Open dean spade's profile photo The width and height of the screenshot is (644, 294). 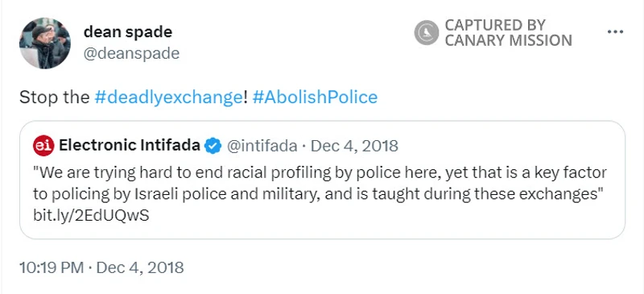(x=45, y=43)
